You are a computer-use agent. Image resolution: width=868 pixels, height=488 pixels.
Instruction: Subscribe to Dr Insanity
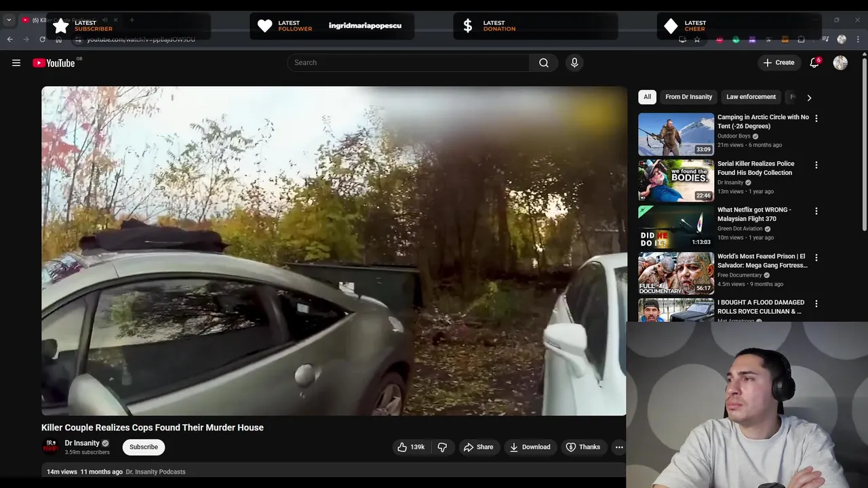pyautogui.click(x=144, y=447)
